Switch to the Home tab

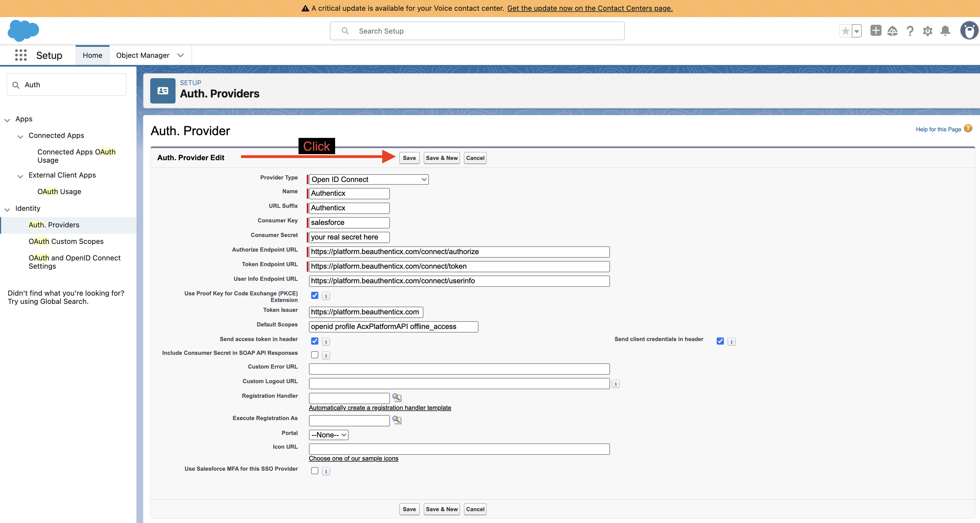point(92,55)
